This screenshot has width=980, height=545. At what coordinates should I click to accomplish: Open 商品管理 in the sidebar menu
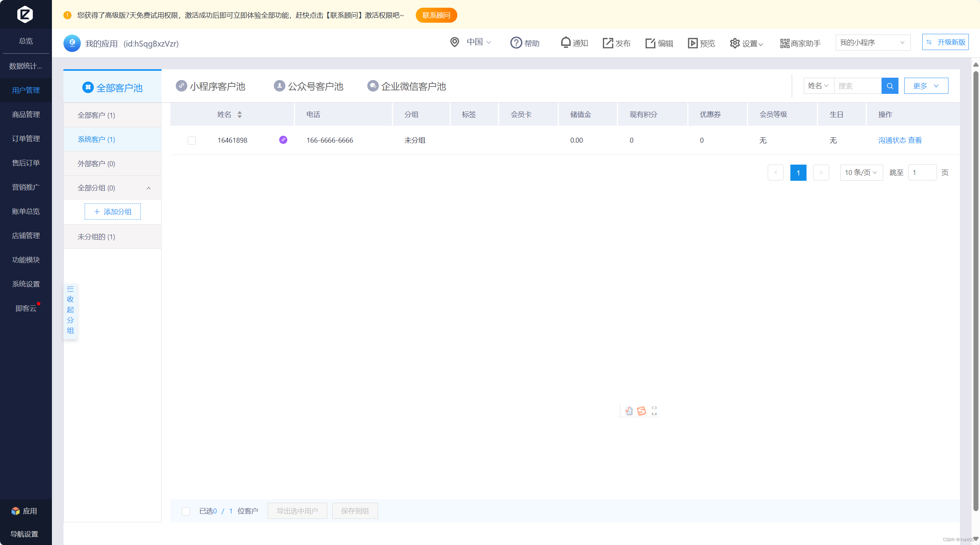click(x=26, y=114)
